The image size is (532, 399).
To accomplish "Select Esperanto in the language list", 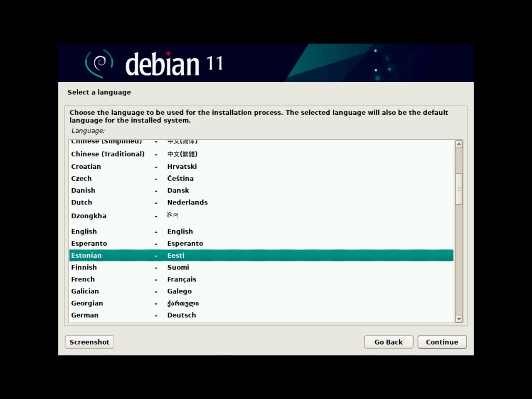I will pos(261,244).
